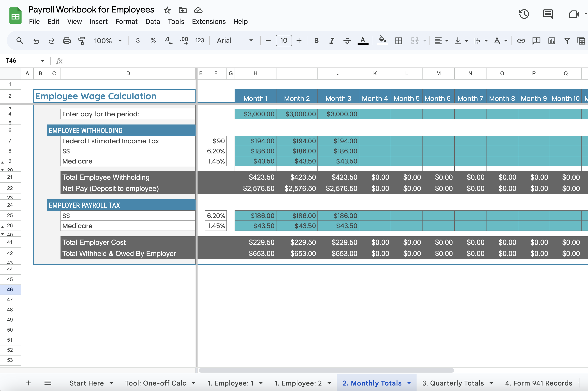
Task: Click the print icon
Action: coord(67,41)
